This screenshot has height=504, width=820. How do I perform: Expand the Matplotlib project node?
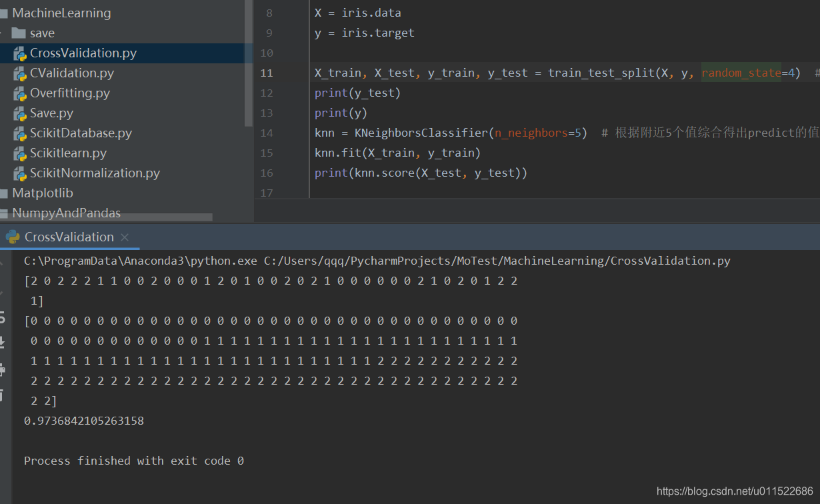coord(5,193)
